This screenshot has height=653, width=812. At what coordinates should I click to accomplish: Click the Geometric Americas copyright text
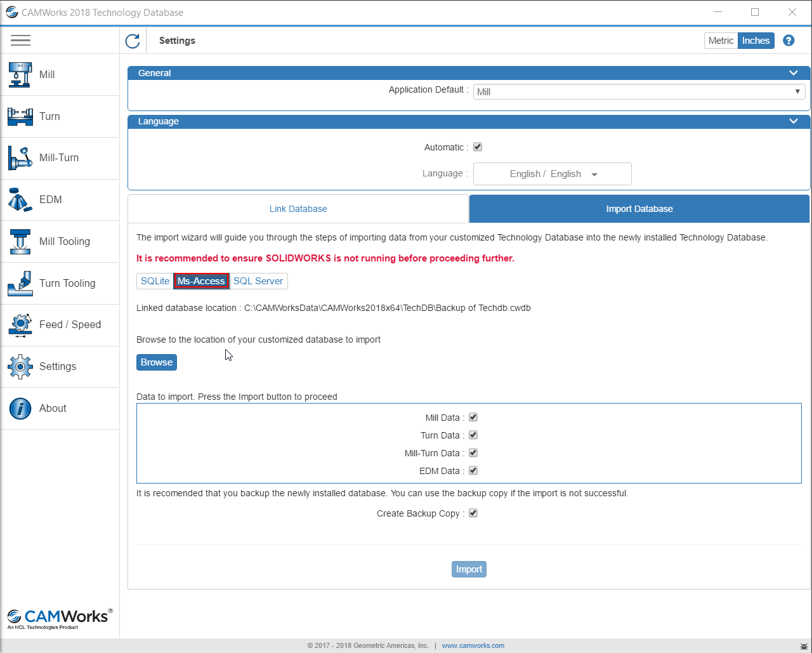[x=368, y=645]
